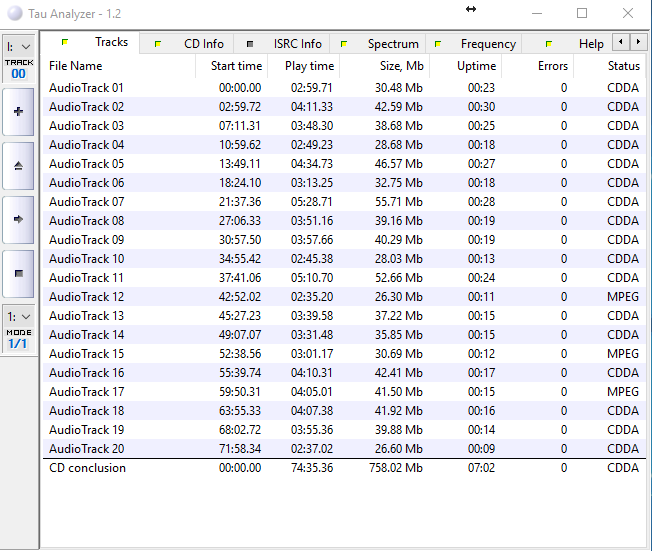This screenshot has height=551, width=652.
Task: Click size value 55.71 Mb
Action: pyautogui.click(x=398, y=202)
